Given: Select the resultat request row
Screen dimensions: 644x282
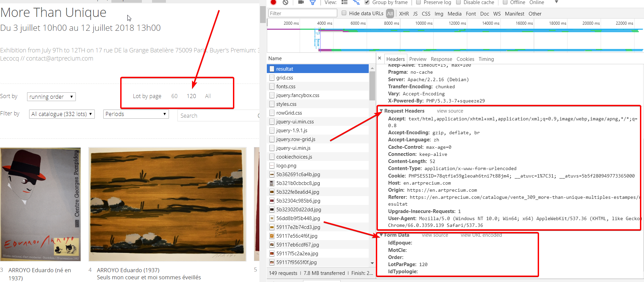Looking at the screenshot, I should tap(318, 69).
